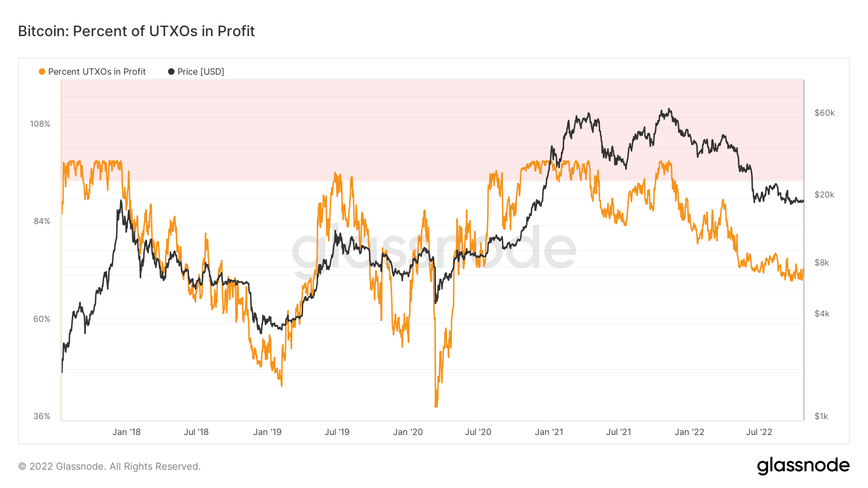
Task: Click the $4k price axis label
Action: (x=822, y=314)
